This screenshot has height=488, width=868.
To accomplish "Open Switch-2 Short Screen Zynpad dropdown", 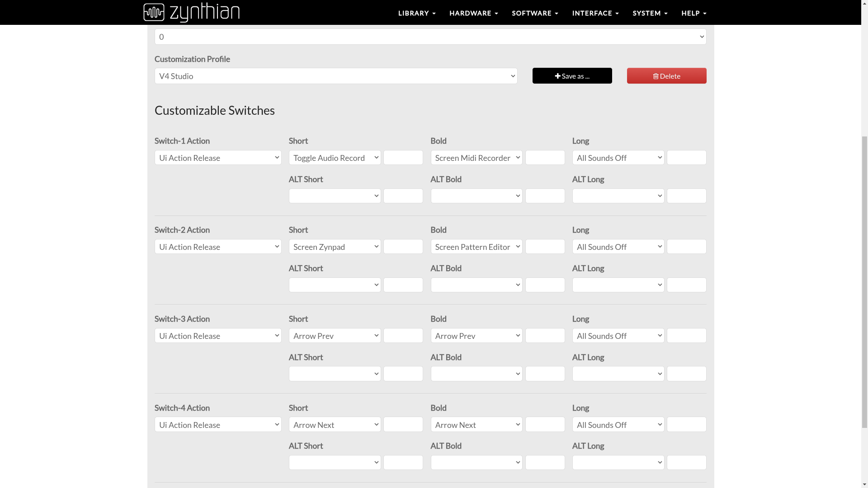I will tap(335, 247).
